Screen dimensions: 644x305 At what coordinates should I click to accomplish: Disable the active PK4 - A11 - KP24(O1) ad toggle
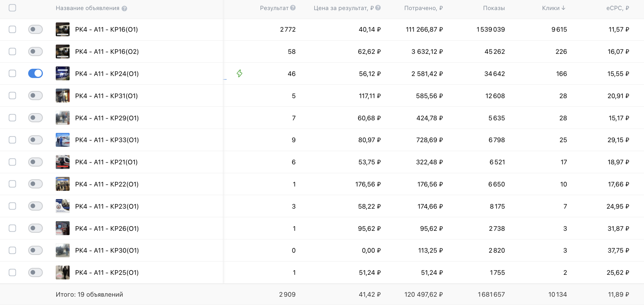[x=35, y=73]
